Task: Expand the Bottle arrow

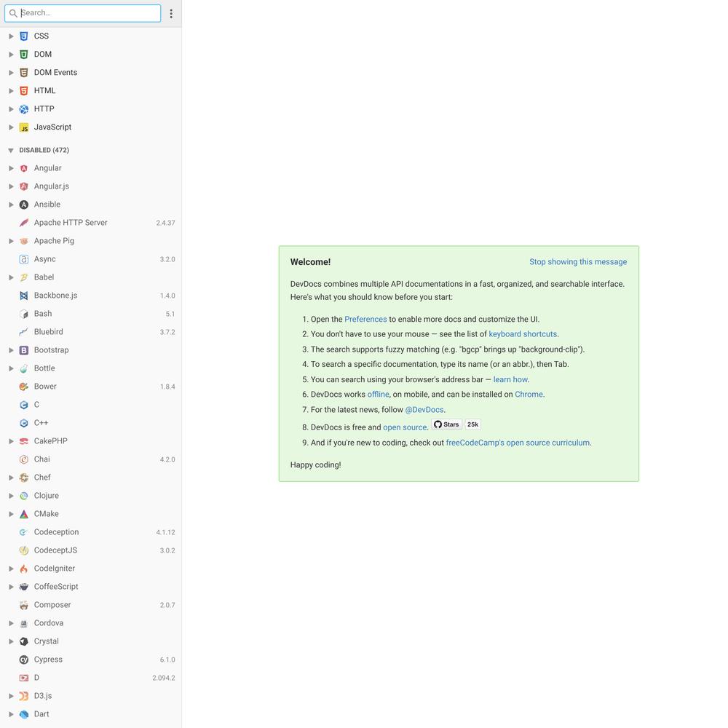Action: point(11,368)
